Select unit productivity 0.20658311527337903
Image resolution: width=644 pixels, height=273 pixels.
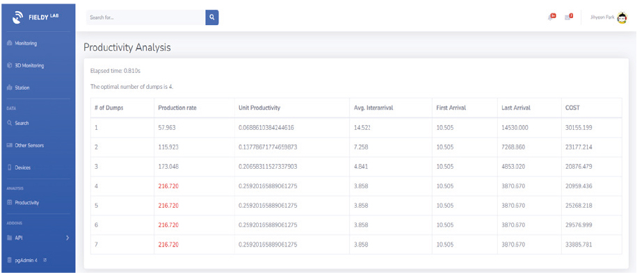[268, 167]
